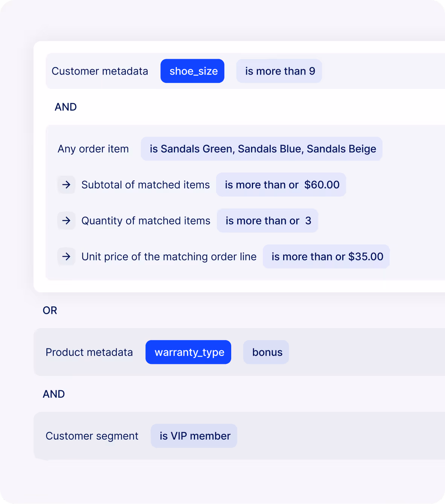Open the 'is VIP member' segment condition
The image size is (445, 504).
(194, 436)
